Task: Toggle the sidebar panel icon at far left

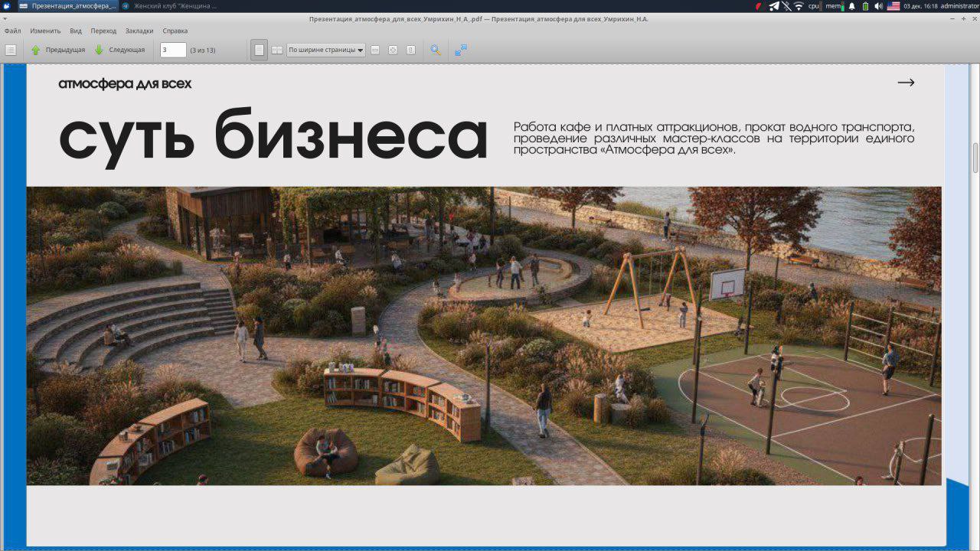Action: click(x=10, y=49)
